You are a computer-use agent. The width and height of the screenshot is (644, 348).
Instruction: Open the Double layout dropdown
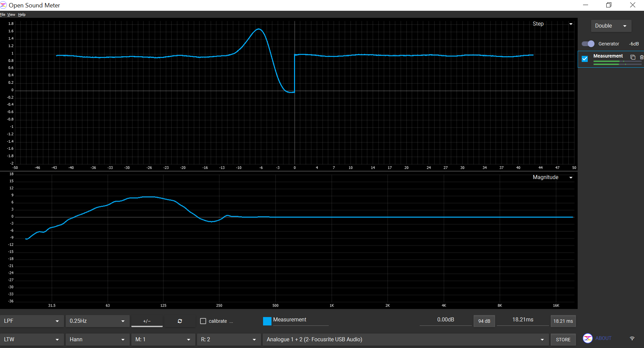(611, 26)
